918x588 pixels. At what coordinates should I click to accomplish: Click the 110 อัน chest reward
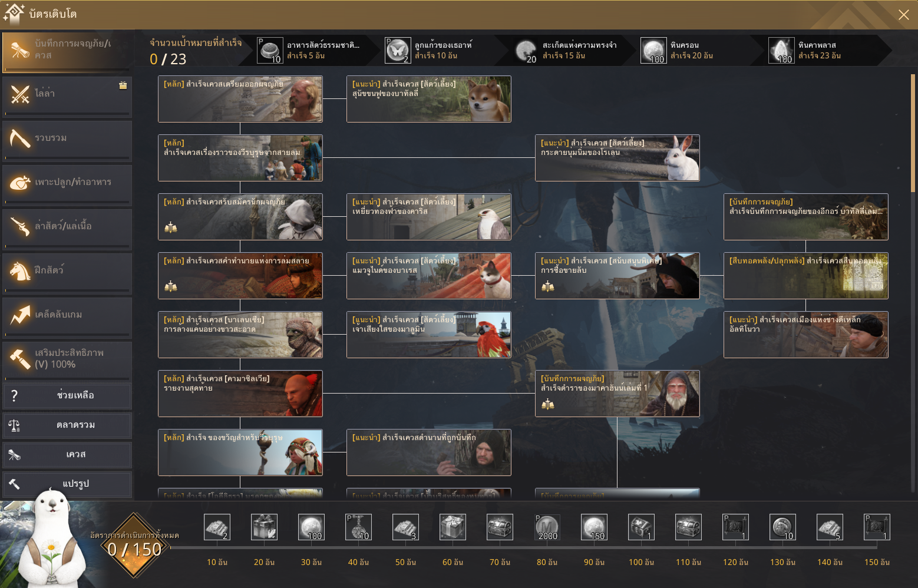[x=688, y=527]
